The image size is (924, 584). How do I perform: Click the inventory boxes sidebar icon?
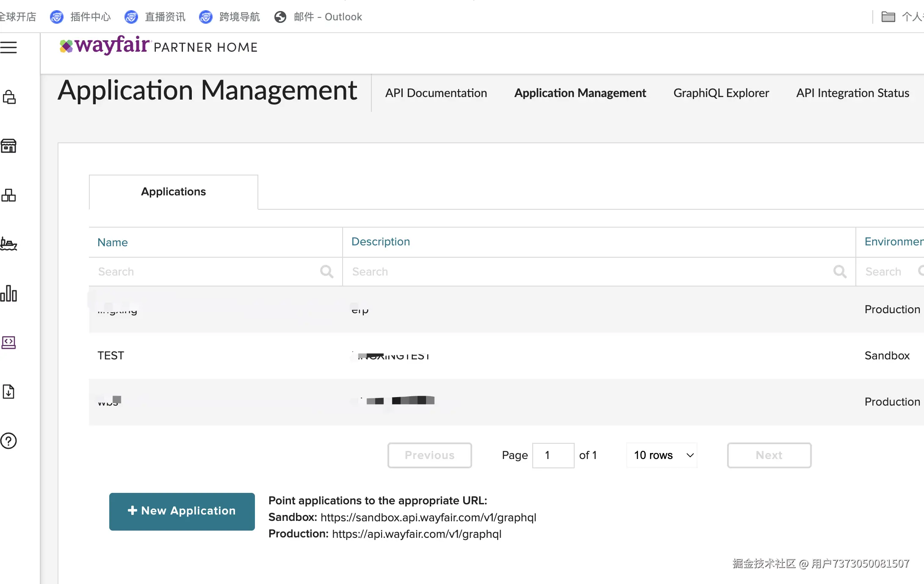tap(9, 195)
